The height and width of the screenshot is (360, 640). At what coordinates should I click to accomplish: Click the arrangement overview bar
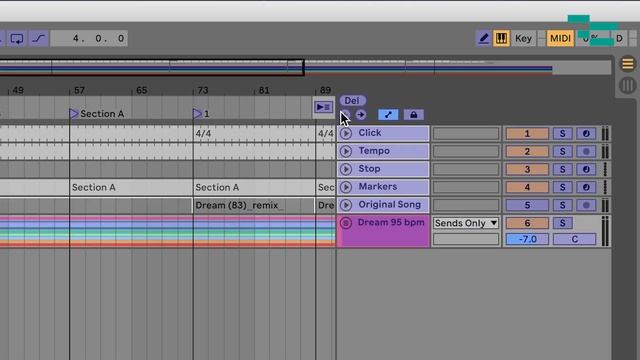(x=305, y=67)
